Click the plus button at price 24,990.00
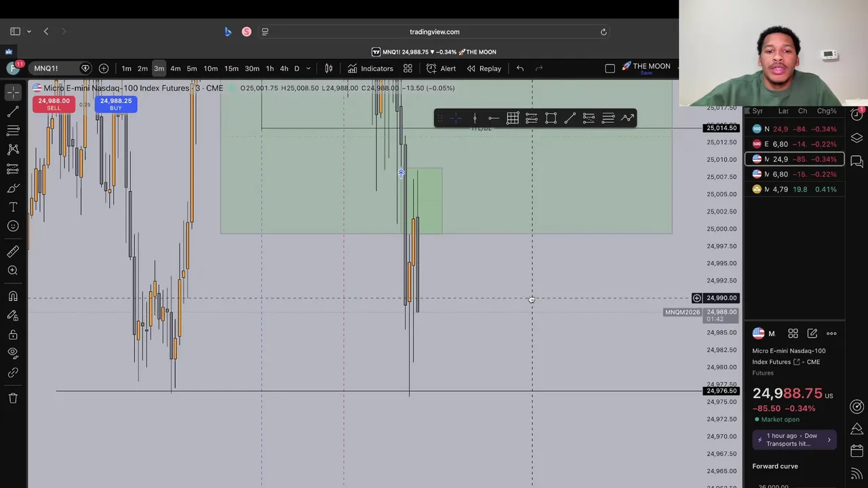The image size is (868, 488). (x=696, y=298)
